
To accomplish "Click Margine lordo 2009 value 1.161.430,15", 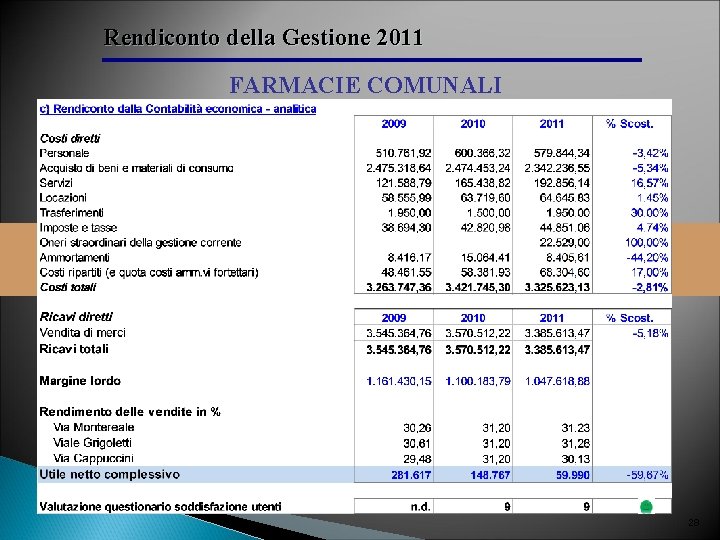I will pos(399,381).
